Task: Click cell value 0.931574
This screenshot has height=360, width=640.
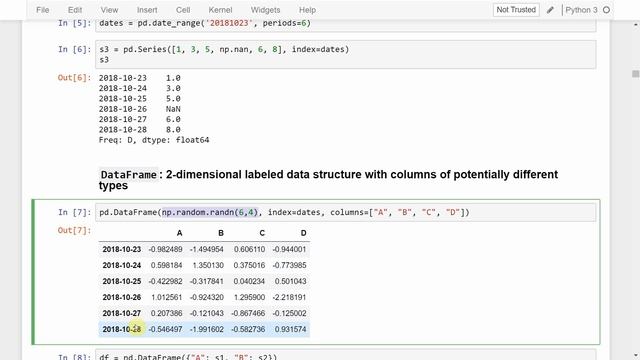Action: pos(291,329)
